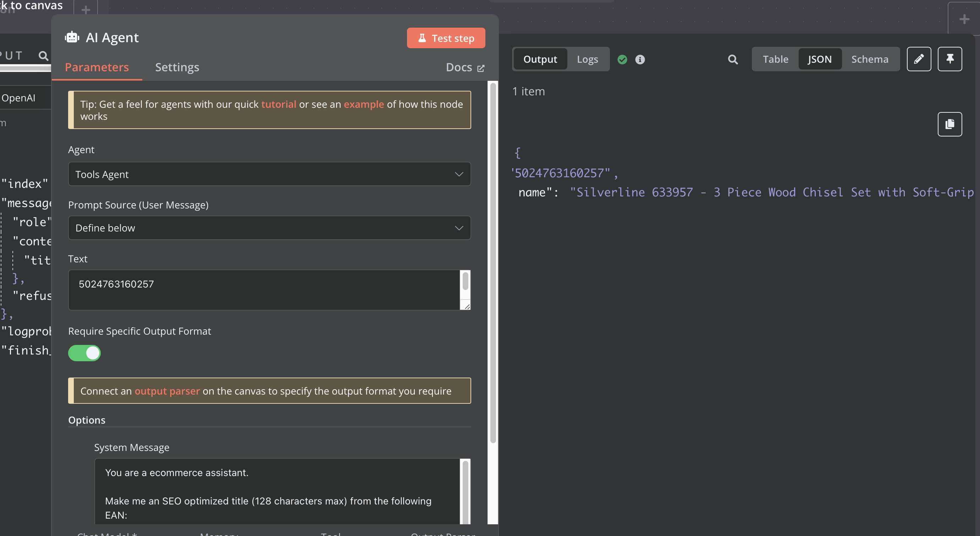Click the "role" key in input JSON
The width and height of the screenshot is (980, 536).
coord(32,222)
